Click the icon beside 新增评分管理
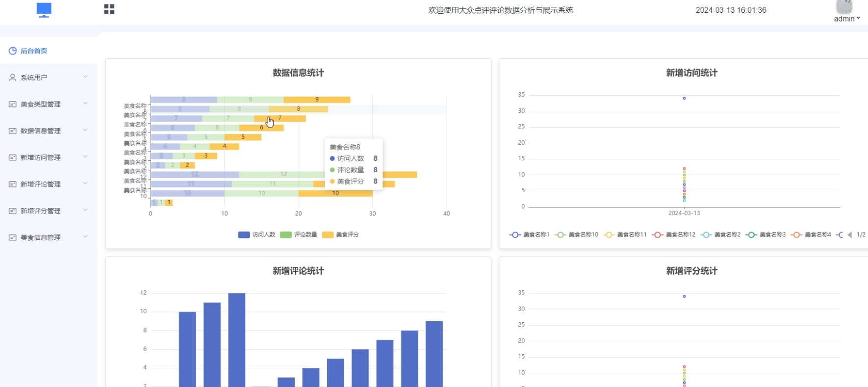This screenshot has width=868, height=387. pyautogui.click(x=13, y=211)
